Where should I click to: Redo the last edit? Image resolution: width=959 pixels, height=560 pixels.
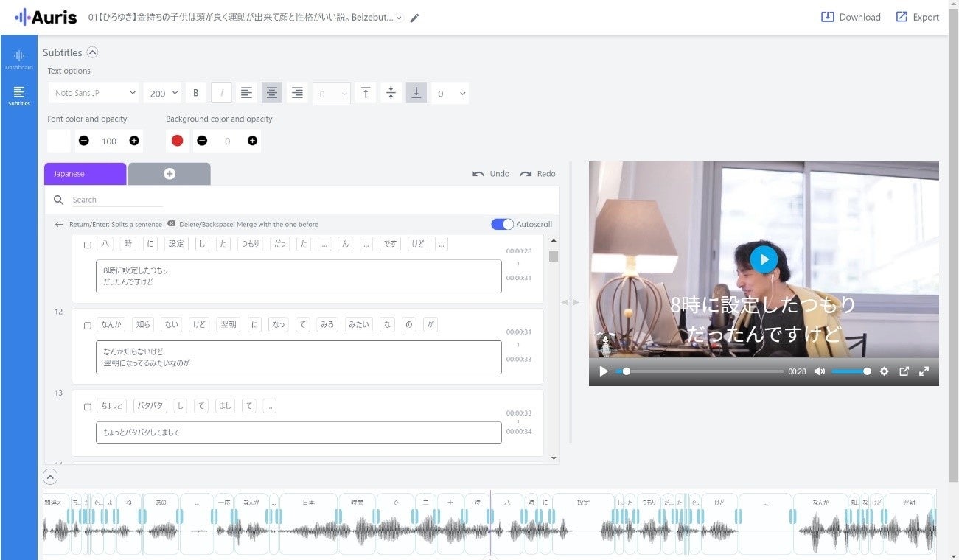537,174
